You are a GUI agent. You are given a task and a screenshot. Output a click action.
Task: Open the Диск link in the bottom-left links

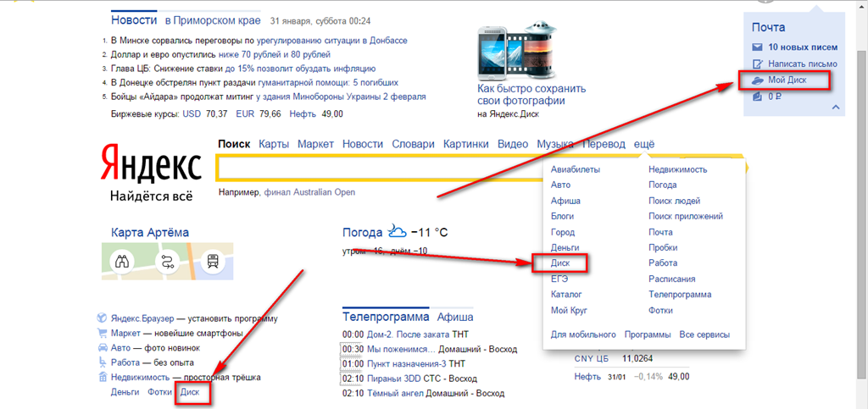coord(189,392)
